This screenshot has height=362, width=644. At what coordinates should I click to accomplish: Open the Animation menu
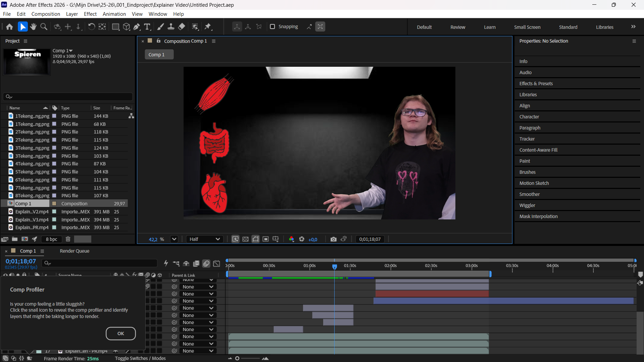[x=114, y=14]
